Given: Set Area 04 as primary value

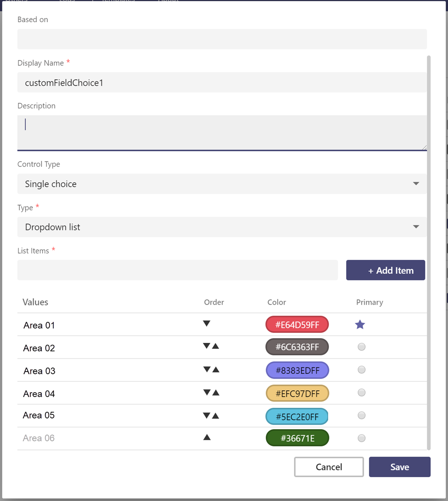Looking at the screenshot, I should (x=361, y=393).
